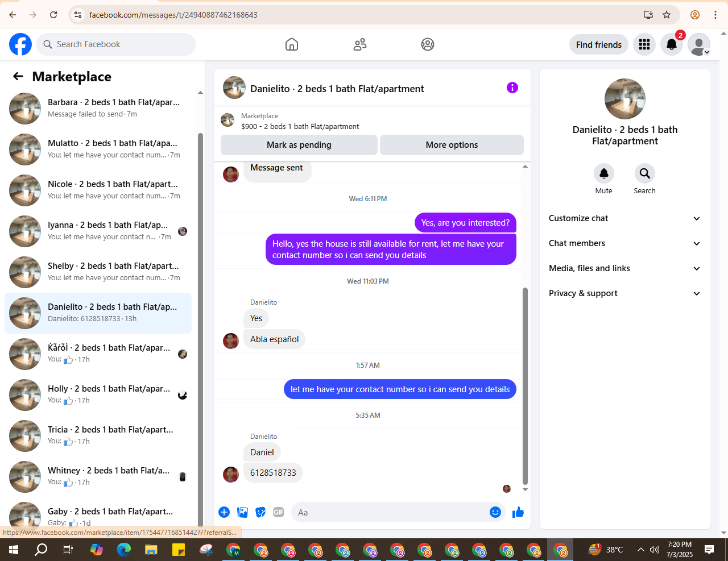Click in the Search Facebook field
The height and width of the screenshot is (561, 728).
[x=116, y=44]
